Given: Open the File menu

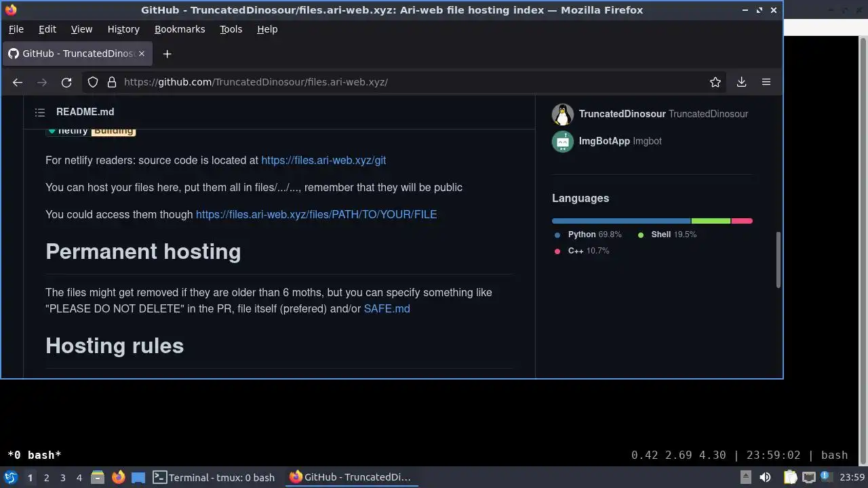Looking at the screenshot, I should tap(16, 29).
